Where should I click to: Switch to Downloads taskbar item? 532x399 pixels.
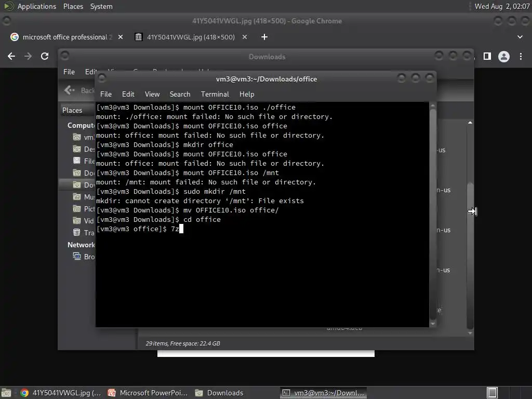pyautogui.click(x=220, y=393)
